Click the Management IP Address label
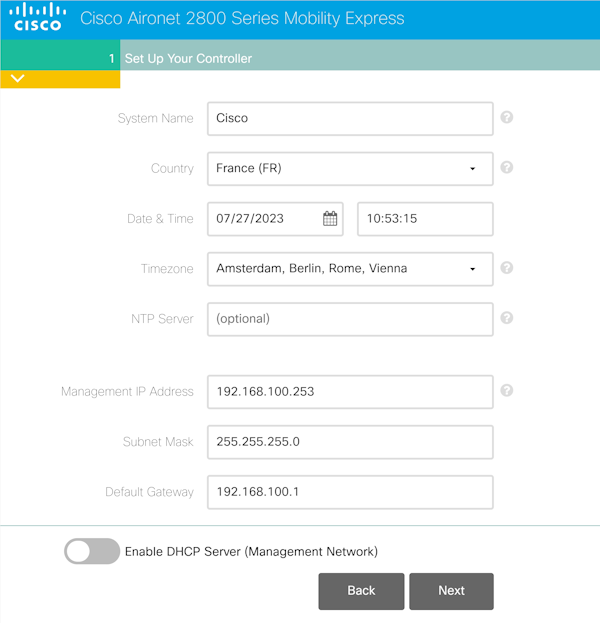600x623 pixels. click(127, 392)
